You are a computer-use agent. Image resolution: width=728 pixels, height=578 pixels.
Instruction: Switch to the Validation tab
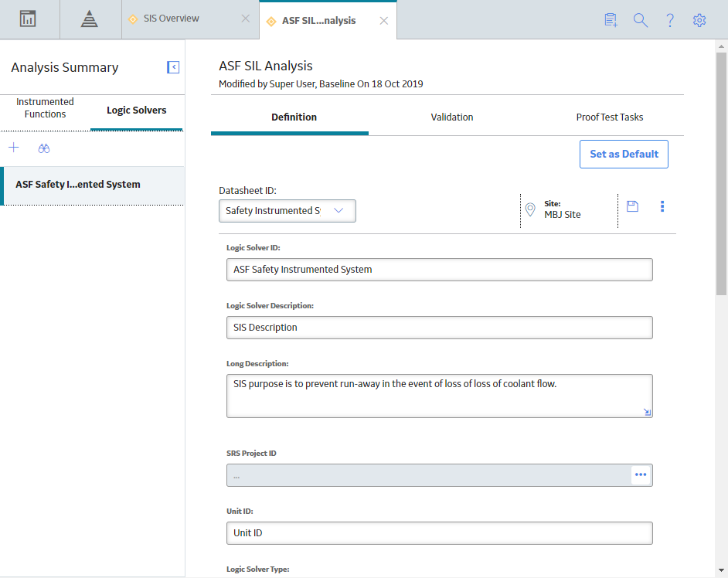point(452,117)
